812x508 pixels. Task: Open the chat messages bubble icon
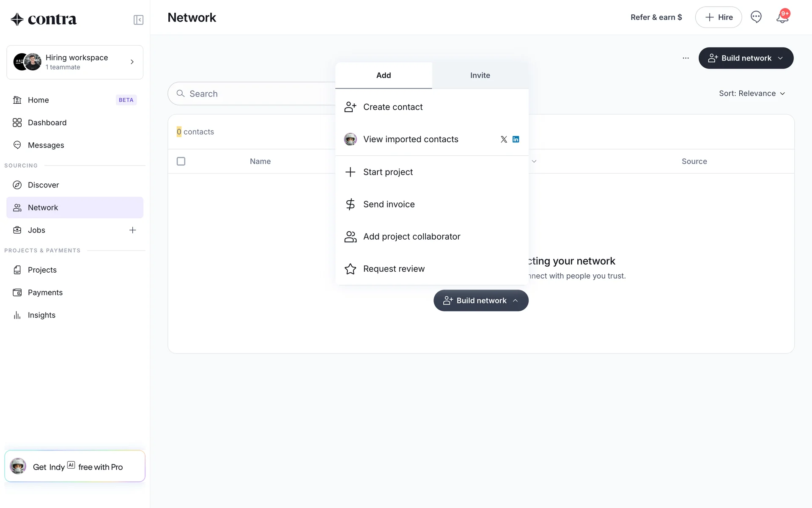point(756,17)
